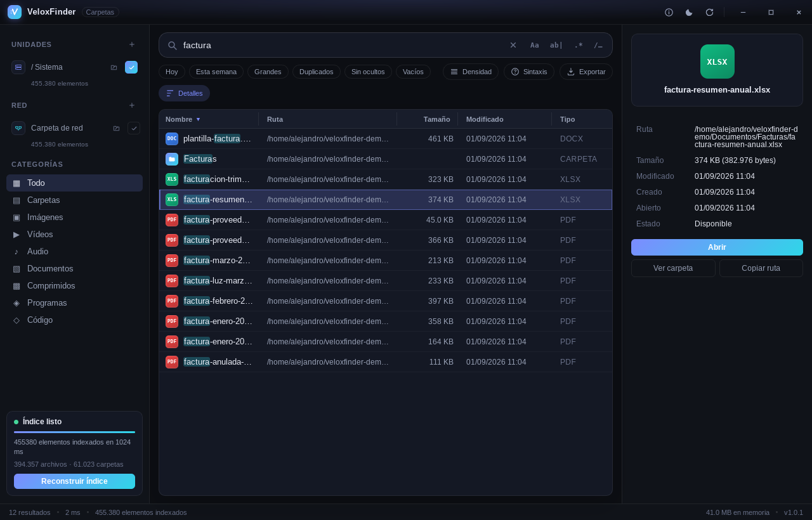
Task: Click the Carpeta de red network icon
Action: [x=18, y=128]
